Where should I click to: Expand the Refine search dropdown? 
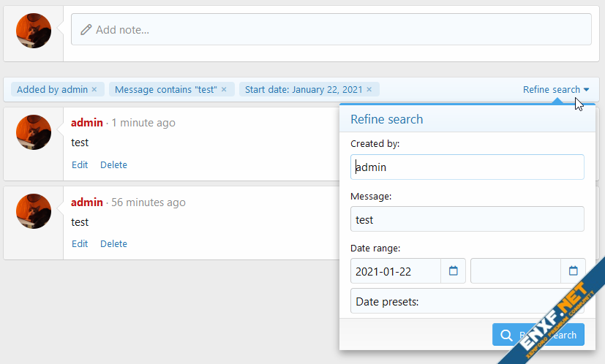point(555,90)
